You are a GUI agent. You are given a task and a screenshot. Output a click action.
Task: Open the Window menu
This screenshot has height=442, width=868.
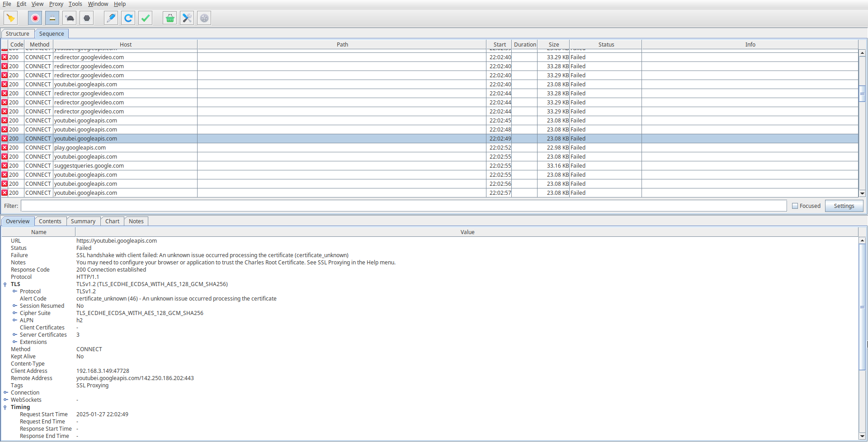98,4
